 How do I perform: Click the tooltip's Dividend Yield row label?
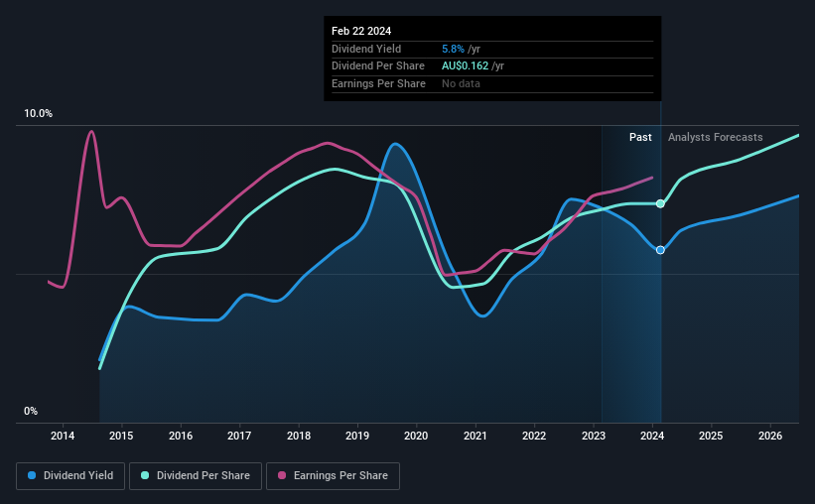(366, 49)
